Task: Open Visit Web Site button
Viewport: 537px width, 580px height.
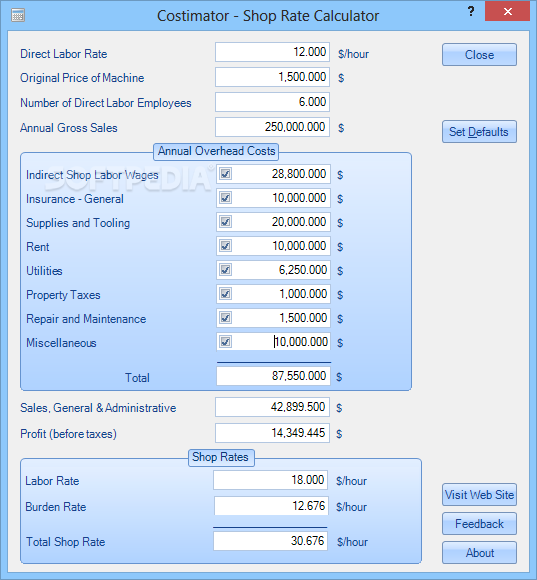Action: [x=479, y=495]
